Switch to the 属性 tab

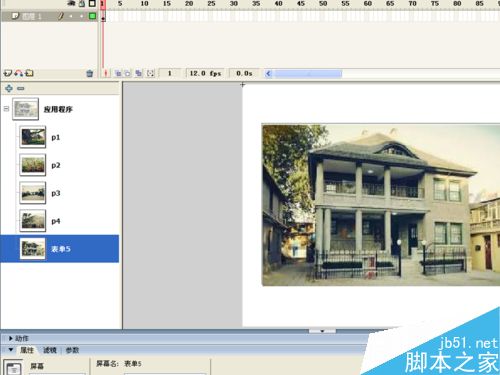click(x=27, y=350)
